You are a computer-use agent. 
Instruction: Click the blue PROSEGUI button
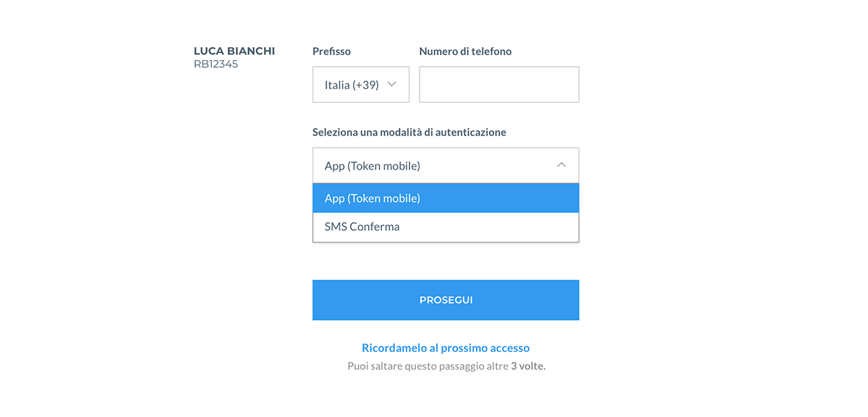click(446, 300)
